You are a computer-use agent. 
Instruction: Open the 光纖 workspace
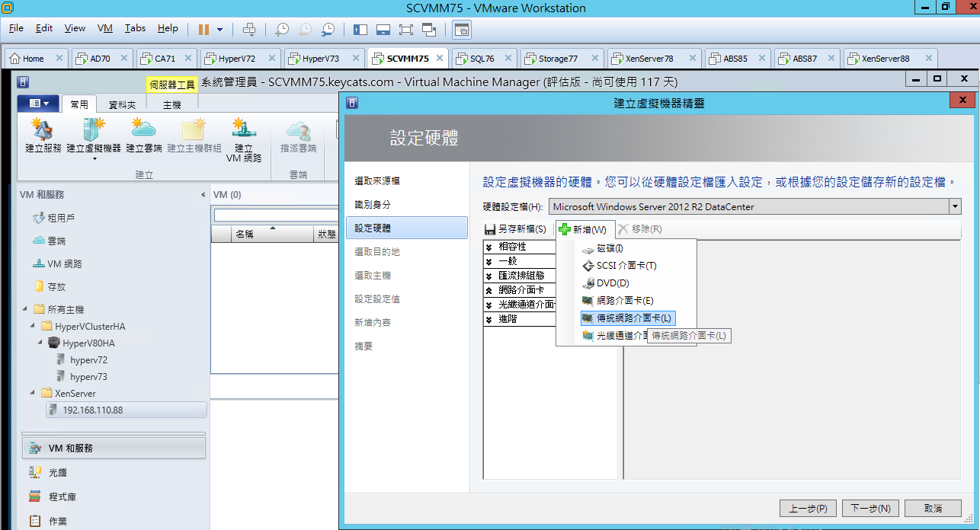[114, 473]
